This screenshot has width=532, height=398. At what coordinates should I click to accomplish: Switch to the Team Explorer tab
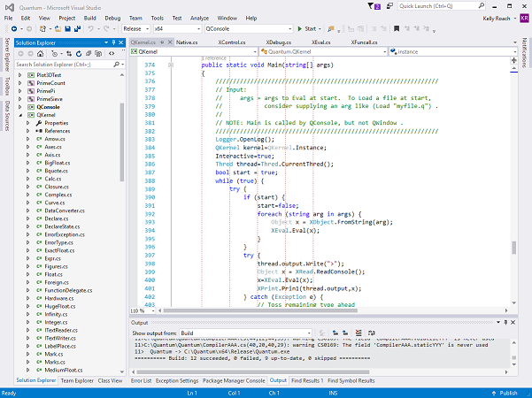click(77, 380)
